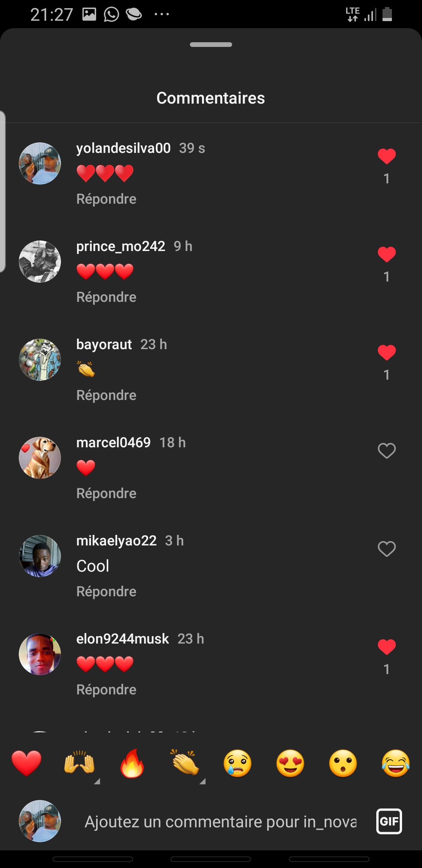Screen dimensions: 422x868
Task: Like marcel0469's heart comment
Action: [387, 451]
